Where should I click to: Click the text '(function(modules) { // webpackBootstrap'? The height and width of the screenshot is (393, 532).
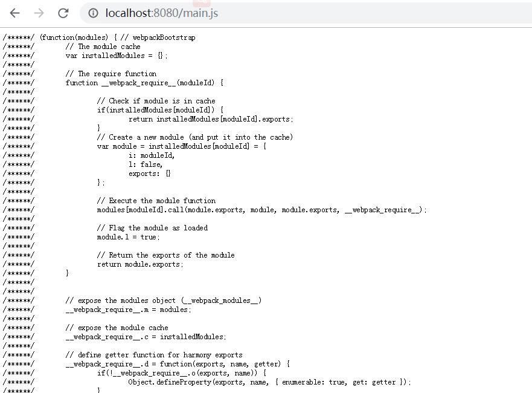(x=117, y=37)
